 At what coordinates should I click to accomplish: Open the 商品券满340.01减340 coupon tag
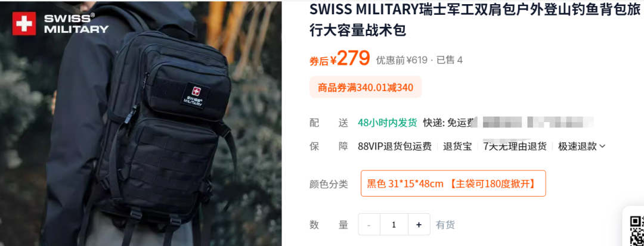point(366,88)
